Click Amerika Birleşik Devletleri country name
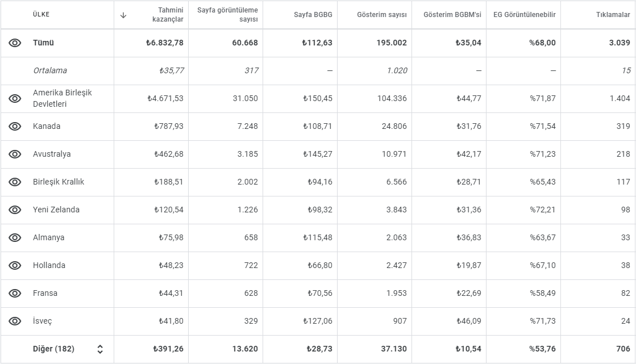Image resolution: width=636 pixels, height=364 pixels. coord(63,98)
